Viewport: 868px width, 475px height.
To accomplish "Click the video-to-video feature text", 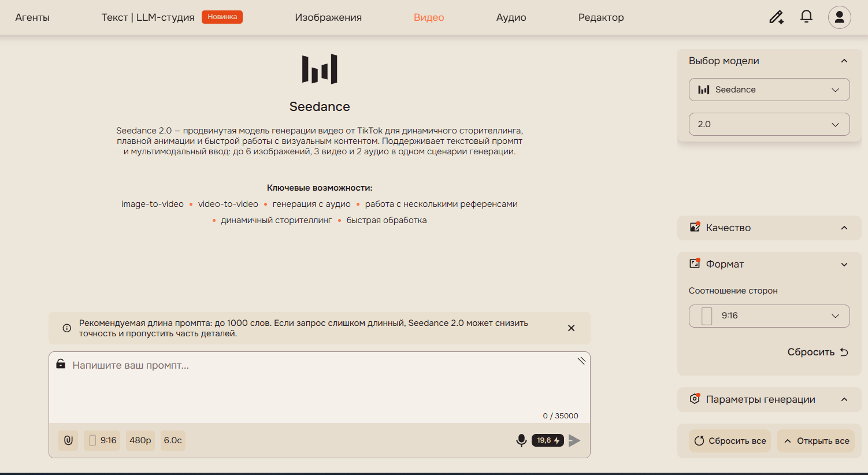I will click(228, 204).
